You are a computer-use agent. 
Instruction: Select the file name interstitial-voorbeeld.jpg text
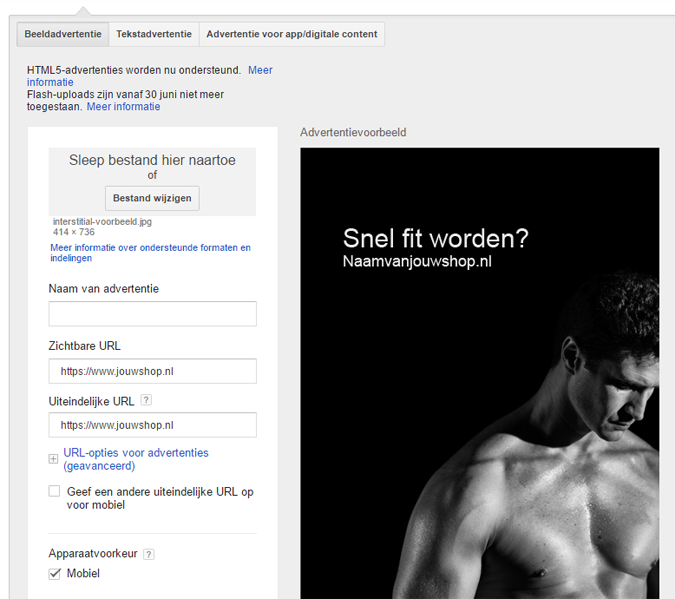click(102, 221)
